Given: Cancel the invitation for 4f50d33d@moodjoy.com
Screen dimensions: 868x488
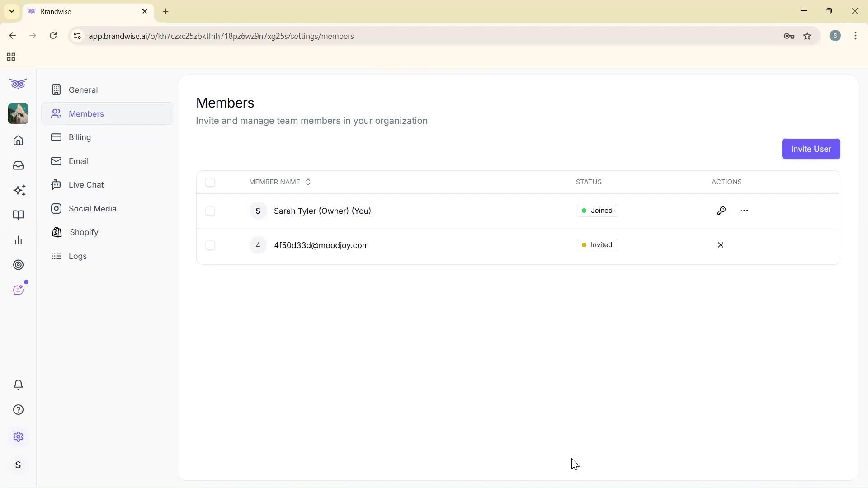Looking at the screenshot, I should 721,245.
